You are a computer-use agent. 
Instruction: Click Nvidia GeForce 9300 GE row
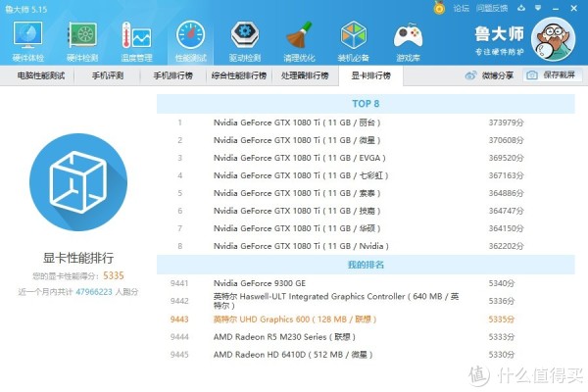point(366,283)
